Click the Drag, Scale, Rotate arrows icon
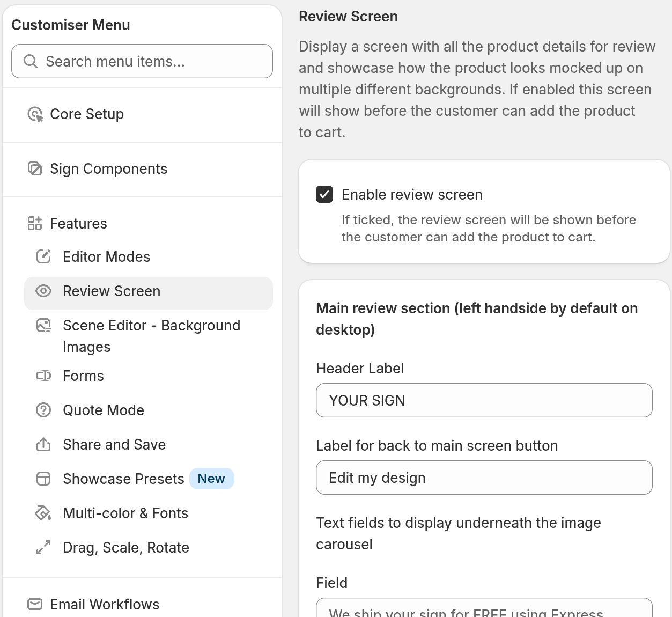 tap(43, 547)
